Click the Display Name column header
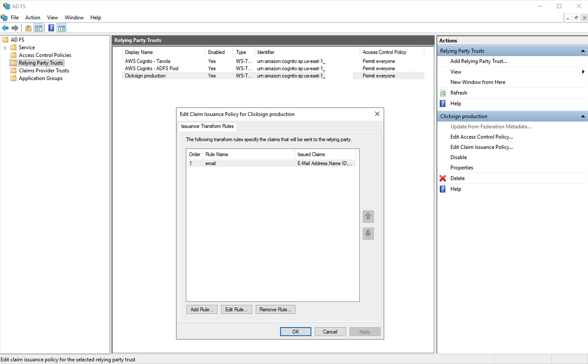This screenshot has height=364, width=588. (164, 52)
